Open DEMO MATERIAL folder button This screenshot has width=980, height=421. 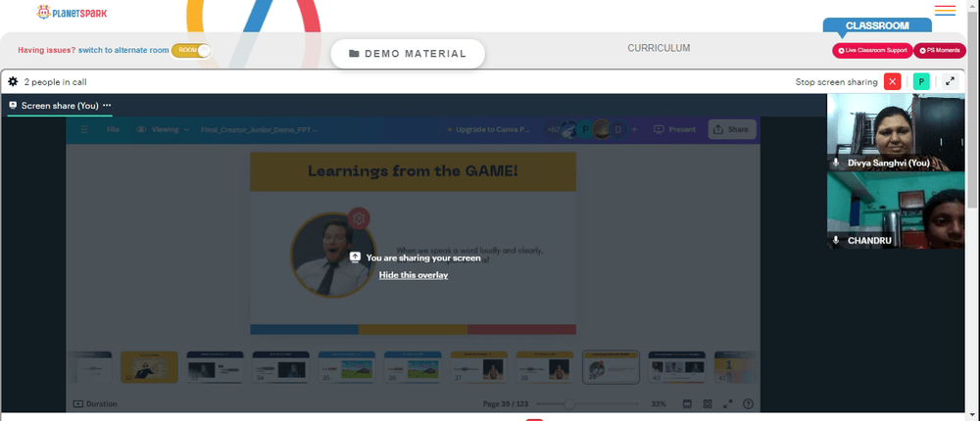(408, 54)
